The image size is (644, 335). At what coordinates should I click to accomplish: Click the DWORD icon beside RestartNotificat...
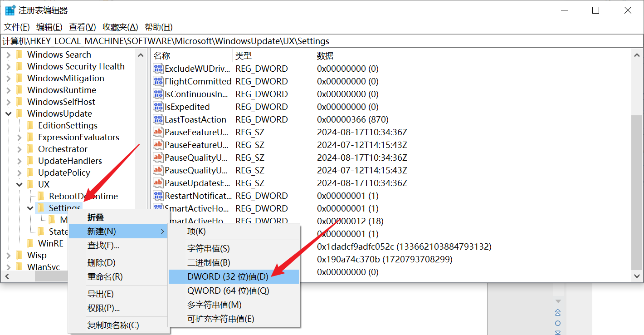(x=158, y=196)
